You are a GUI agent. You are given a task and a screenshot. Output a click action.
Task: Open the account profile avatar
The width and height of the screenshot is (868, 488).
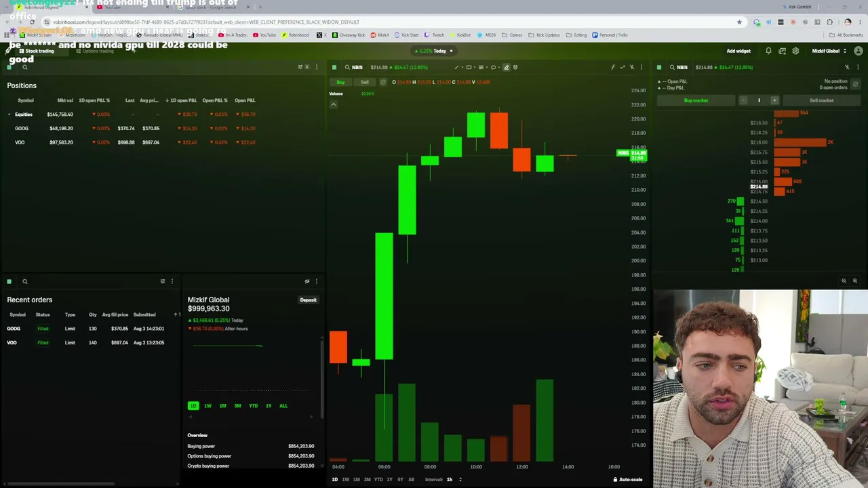(859, 51)
